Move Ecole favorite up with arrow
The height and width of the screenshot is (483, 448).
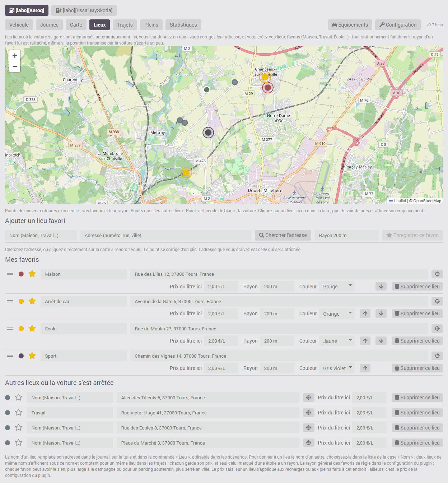coord(365,341)
